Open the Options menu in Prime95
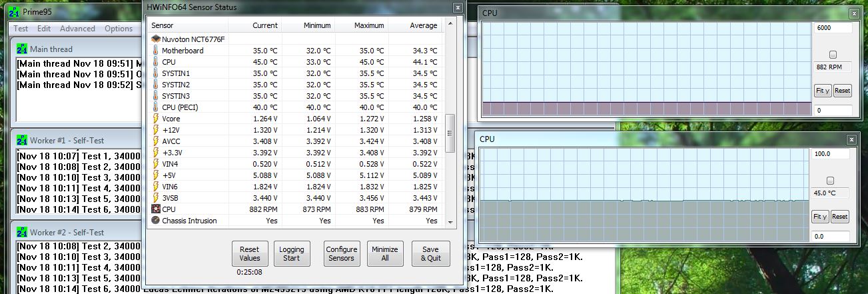Screen dimensions: 868x294 pyautogui.click(x=119, y=29)
